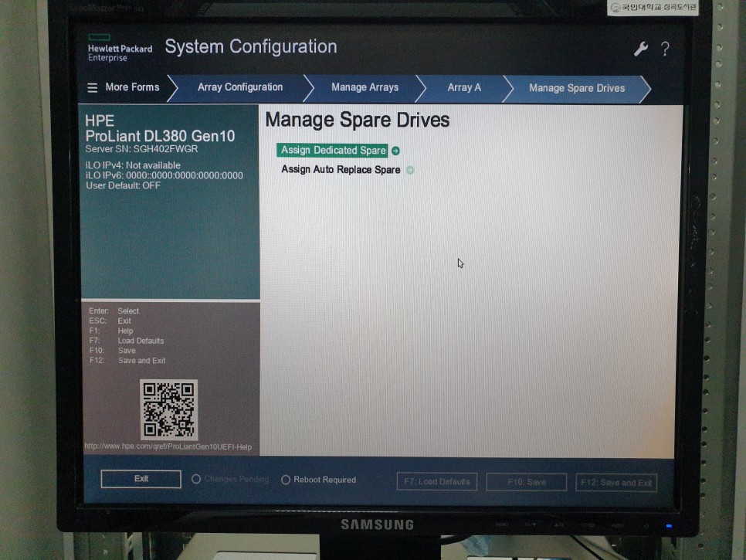This screenshot has height=560, width=746.
Task: Go to Array Configuration breadcrumb
Action: [239, 87]
